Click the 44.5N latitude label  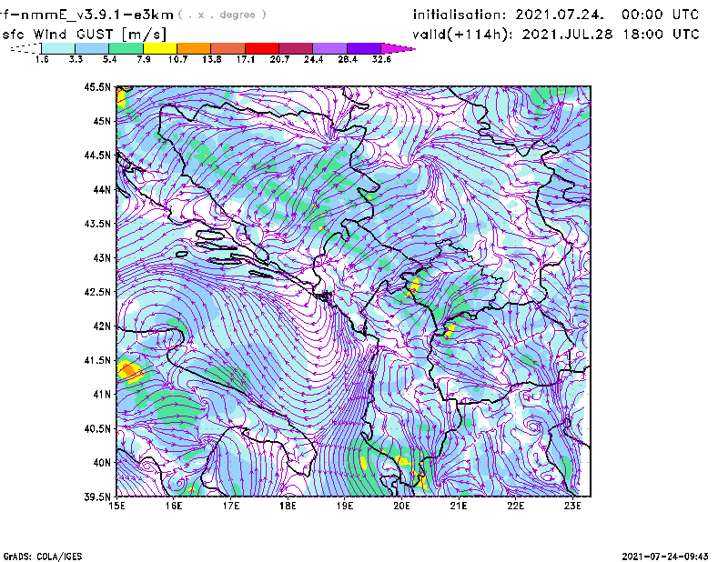[x=97, y=155]
